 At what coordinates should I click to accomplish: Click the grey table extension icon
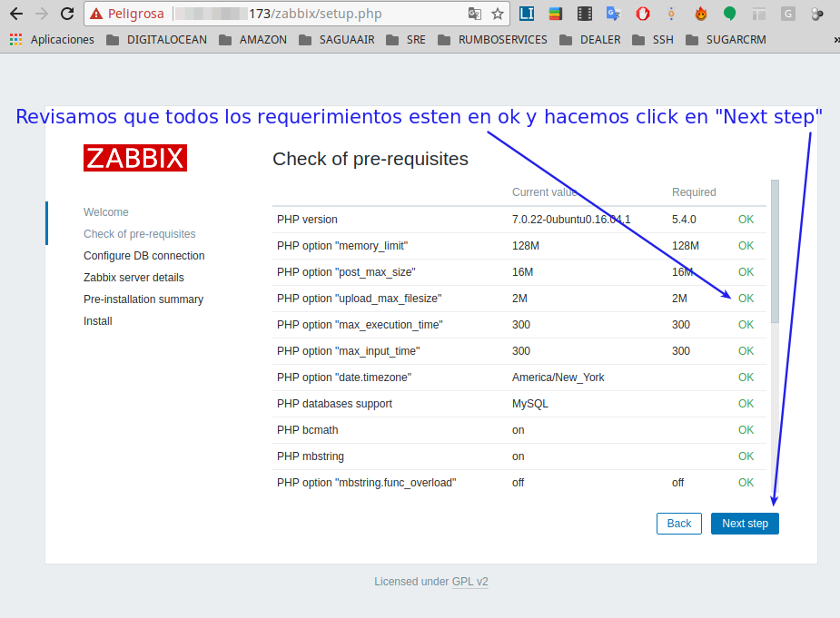tap(758, 14)
